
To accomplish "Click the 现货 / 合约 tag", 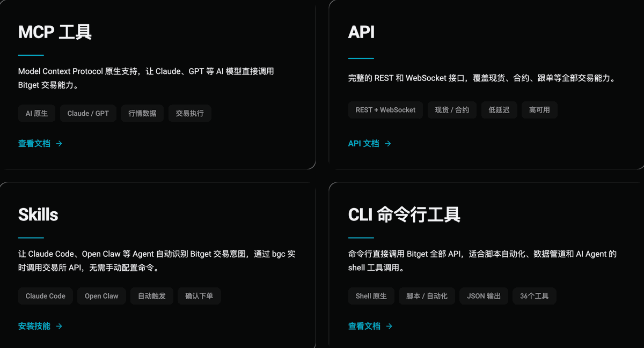I will click(452, 110).
